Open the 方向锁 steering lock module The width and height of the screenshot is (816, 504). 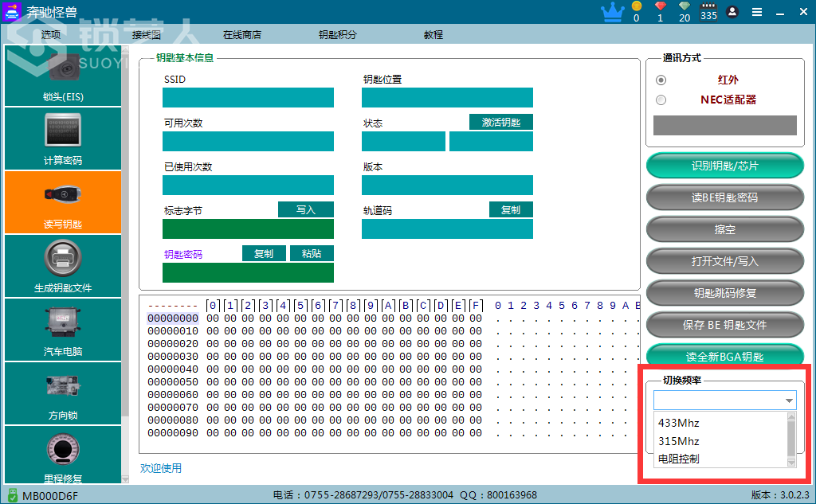tap(63, 393)
